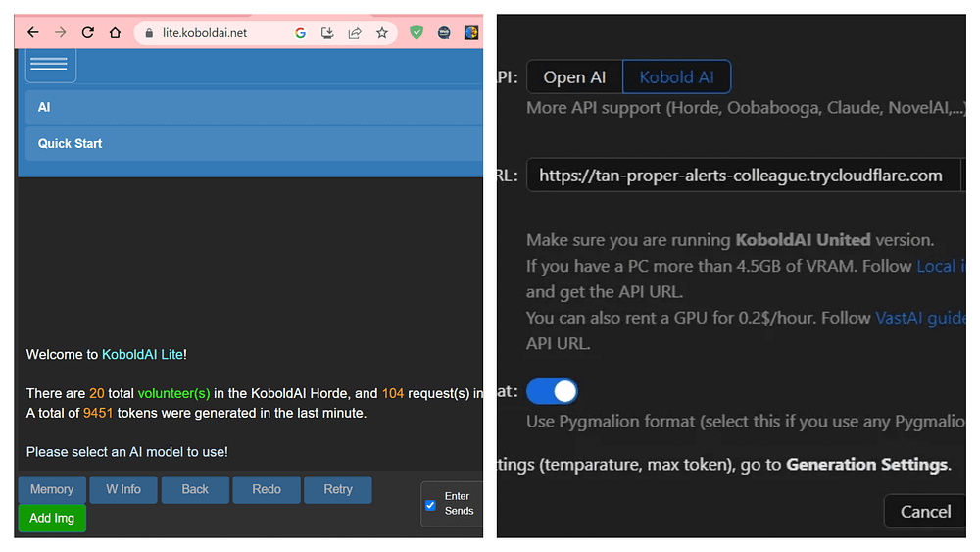This screenshot has width=980, height=552.
Task: Click the 'KoboldAI United' bold text
Action: click(x=803, y=240)
